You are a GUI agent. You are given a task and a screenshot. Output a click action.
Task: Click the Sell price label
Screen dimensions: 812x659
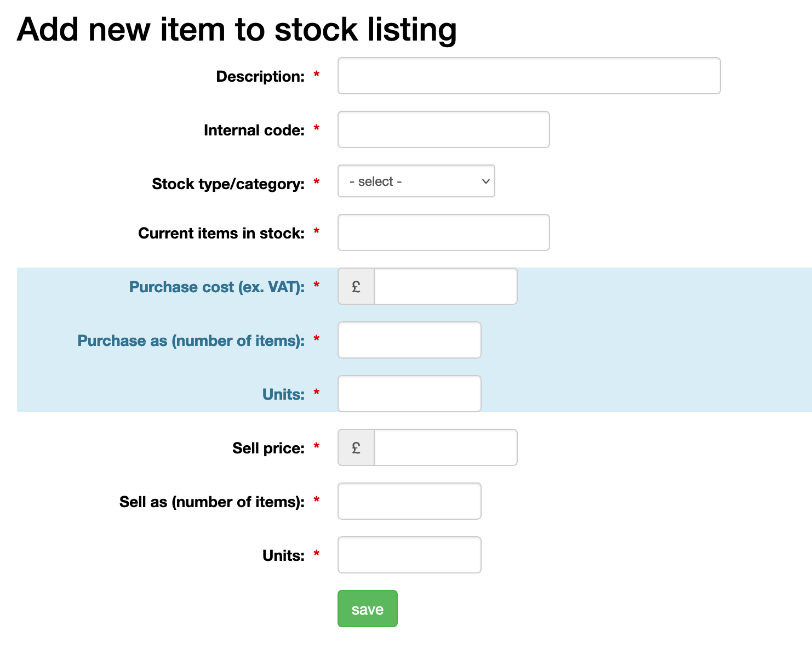(x=268, y=448)
